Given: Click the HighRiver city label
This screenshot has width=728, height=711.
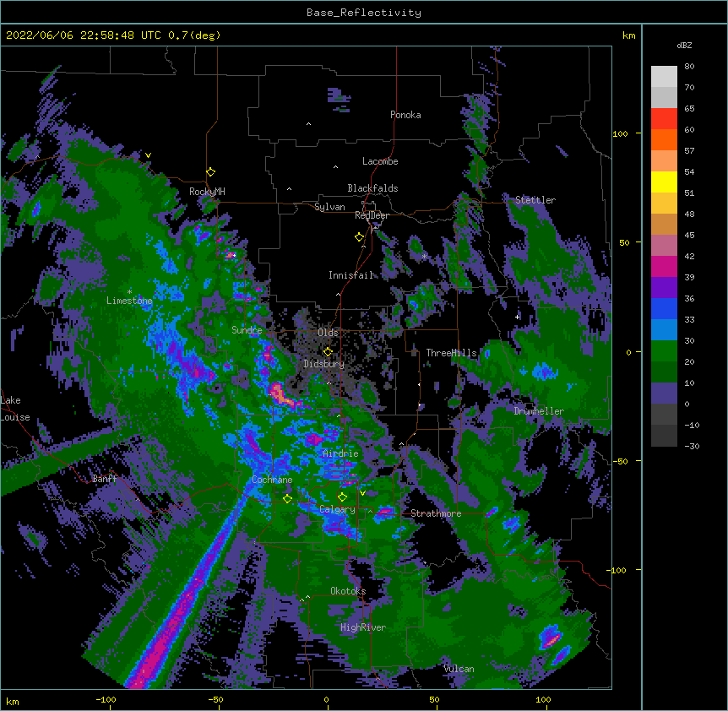Looking at the screenshot, I should tap(363, 627).
